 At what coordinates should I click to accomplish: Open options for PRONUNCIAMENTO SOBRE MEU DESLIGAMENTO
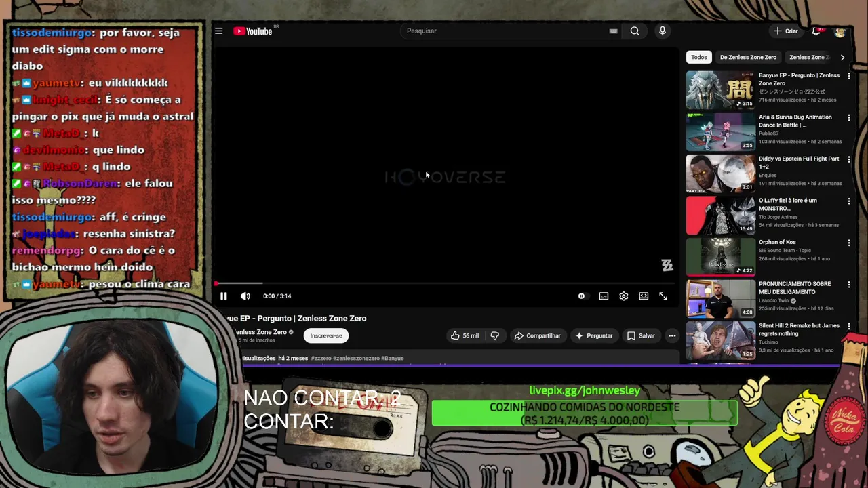coord(848,285)
